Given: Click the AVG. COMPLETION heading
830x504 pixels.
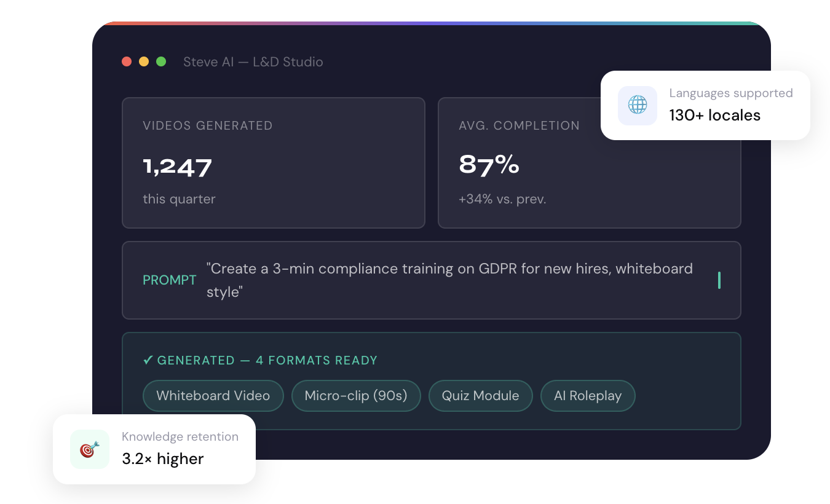Looking at the screenshot, I should pos(519,125).
